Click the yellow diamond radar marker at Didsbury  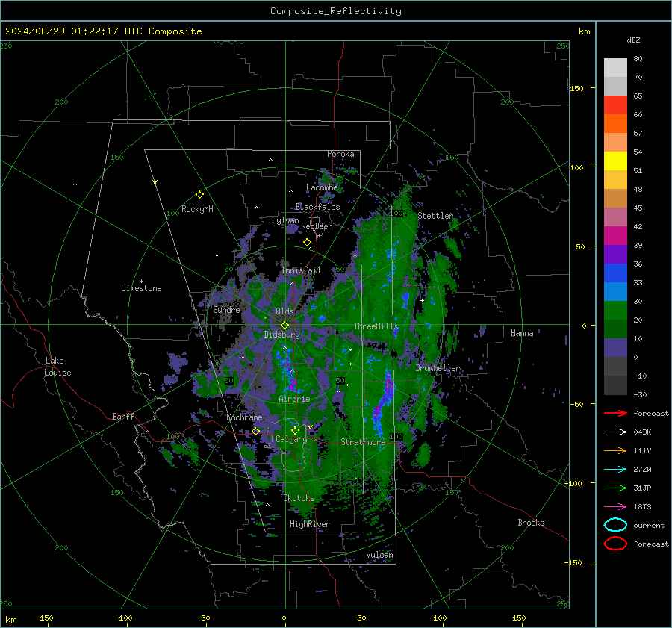284,326
